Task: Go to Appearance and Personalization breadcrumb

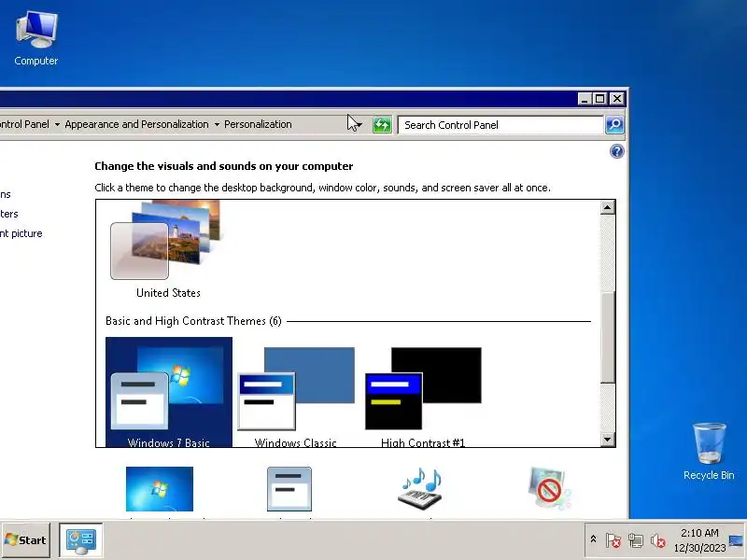Action: coord(136,124)
